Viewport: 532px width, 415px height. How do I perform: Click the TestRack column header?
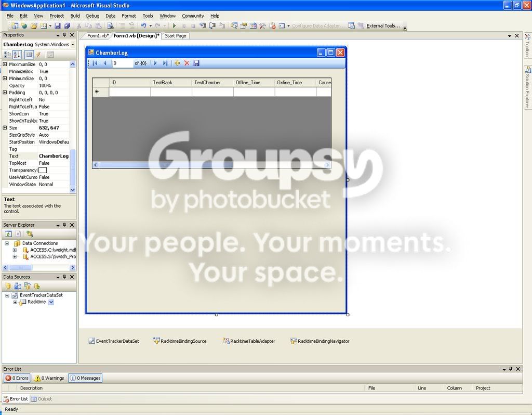[x=171, y=83]
